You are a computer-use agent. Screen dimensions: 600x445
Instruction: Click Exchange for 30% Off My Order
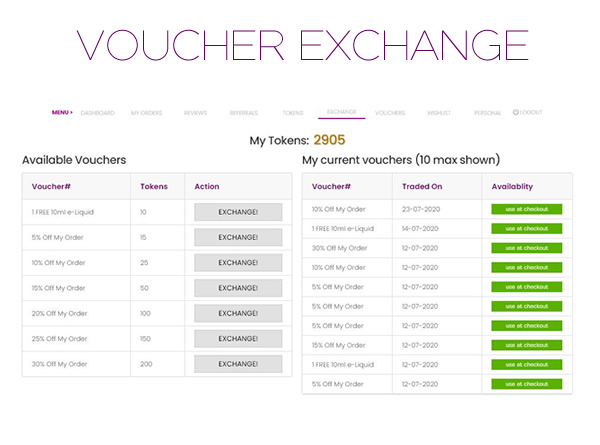[x=238, y=364]
